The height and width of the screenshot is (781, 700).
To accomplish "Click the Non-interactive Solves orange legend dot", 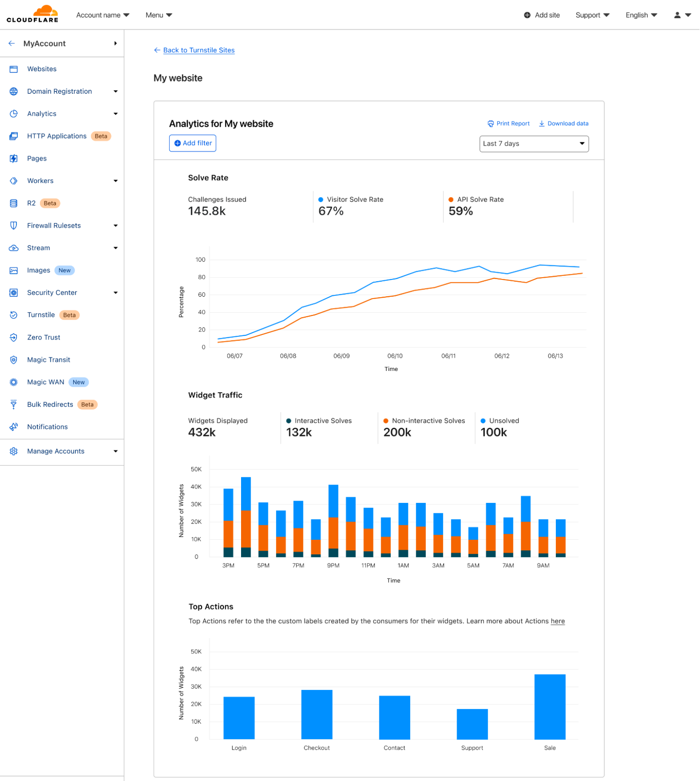I will coord(386,421).
